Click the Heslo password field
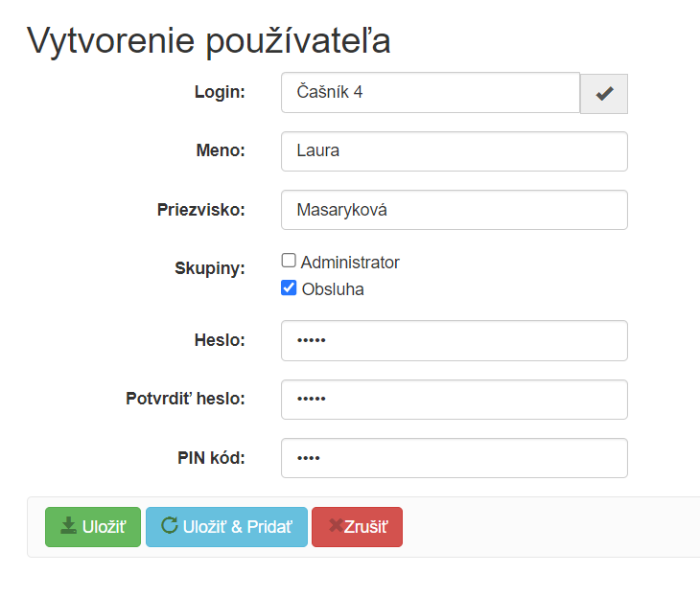 [454, 340]
